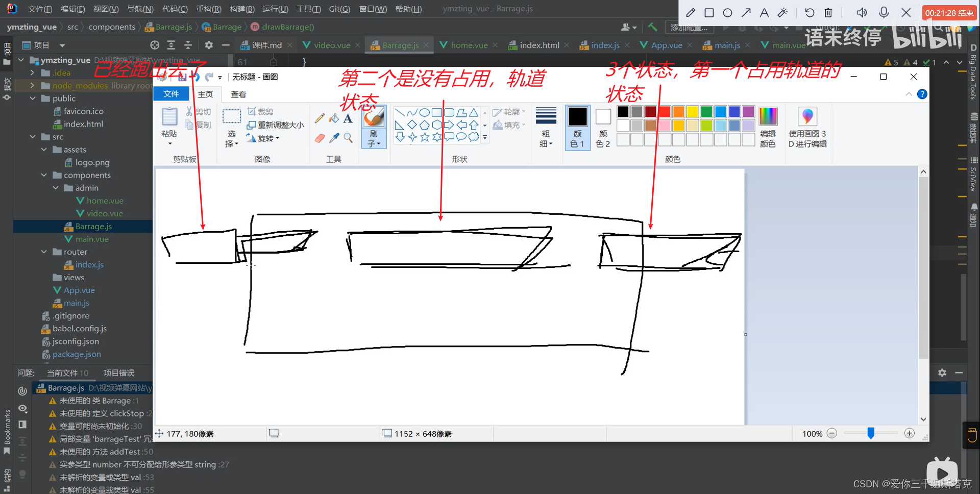Viewport: 980px width, 494px height.
Task: Open the Brushes tool in Paint
Action: point(374,127)
